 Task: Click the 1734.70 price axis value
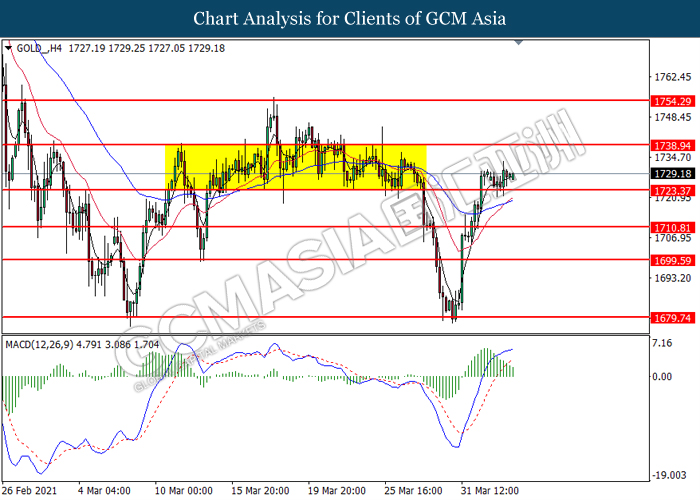coord(672,158)
